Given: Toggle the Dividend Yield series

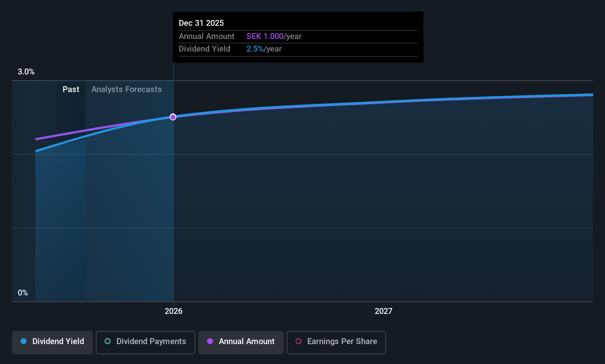Looking at the screenshot, I should (52, 342).
